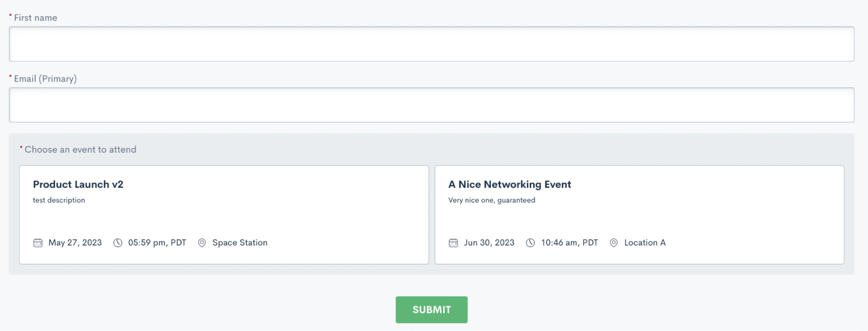The height and width of the screenshot is (331, 868).
Task: Click the 'Choose an event to attend' label
Action: click(x=80, y=149)
